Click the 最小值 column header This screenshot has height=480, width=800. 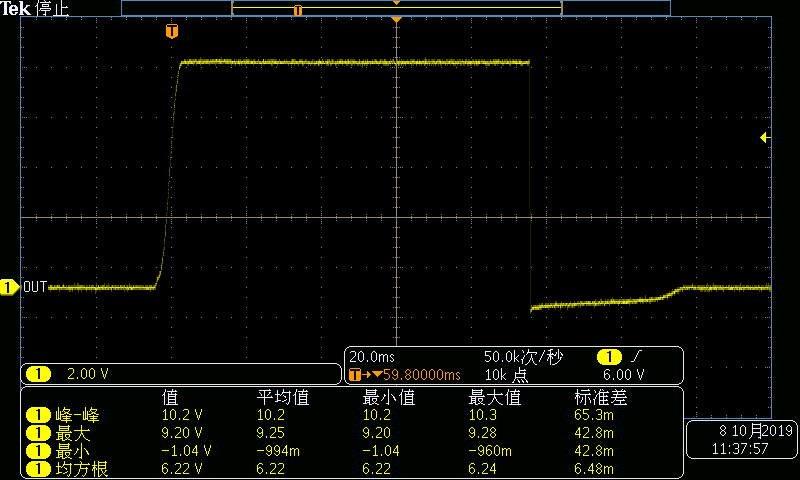pos(389,397)
